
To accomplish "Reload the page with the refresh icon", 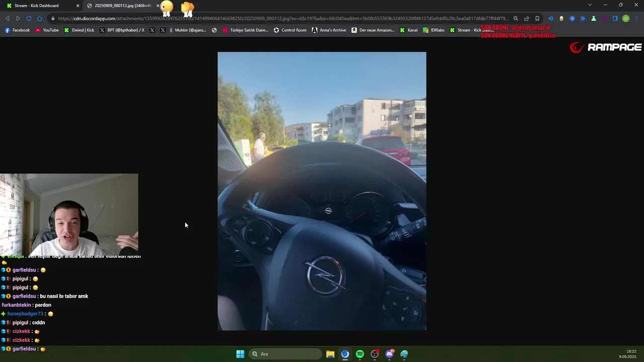I will point(29,19).
